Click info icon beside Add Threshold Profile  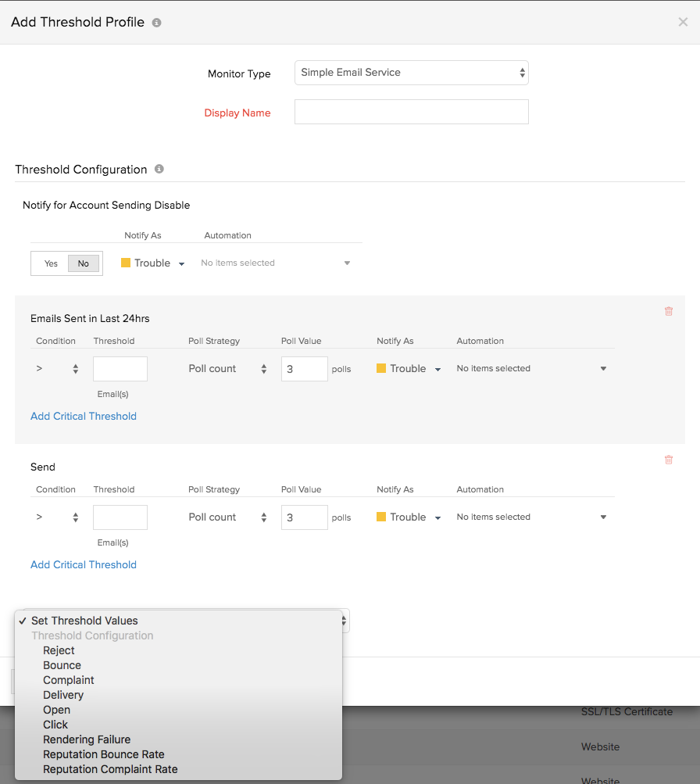tap(156, 23)
